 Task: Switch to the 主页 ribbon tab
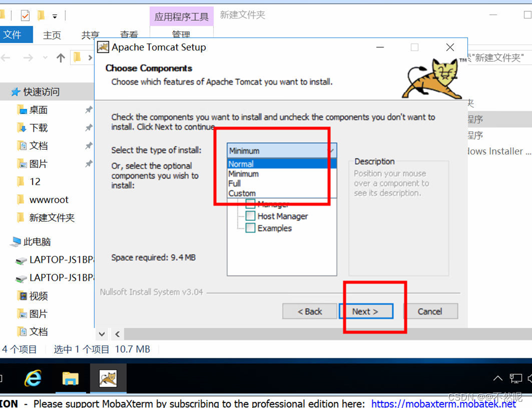coord(52,35)
